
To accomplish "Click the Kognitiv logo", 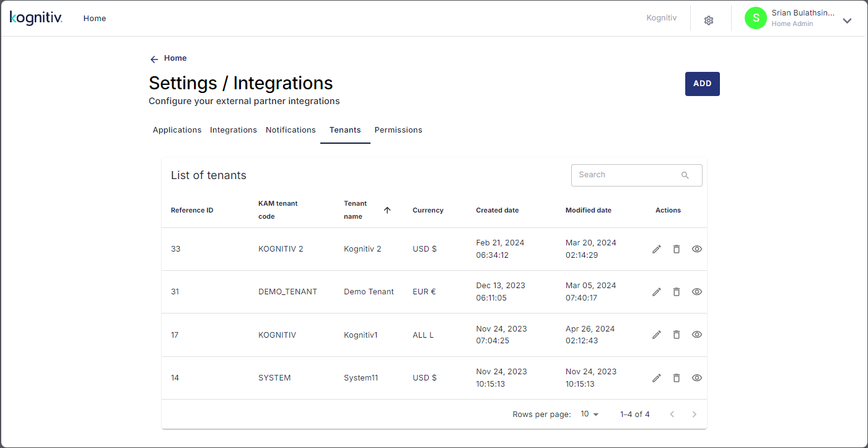I will tap(36, 18).
